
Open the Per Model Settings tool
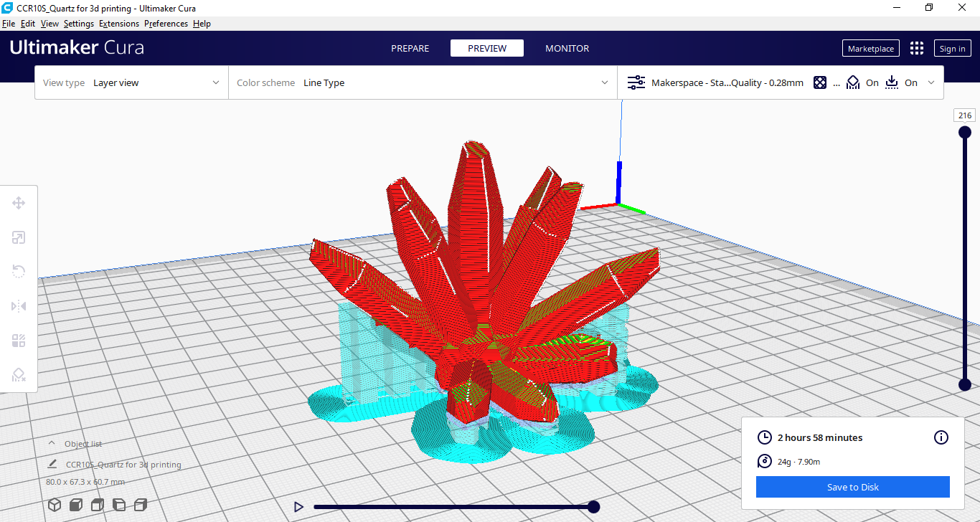coord(19,341)
